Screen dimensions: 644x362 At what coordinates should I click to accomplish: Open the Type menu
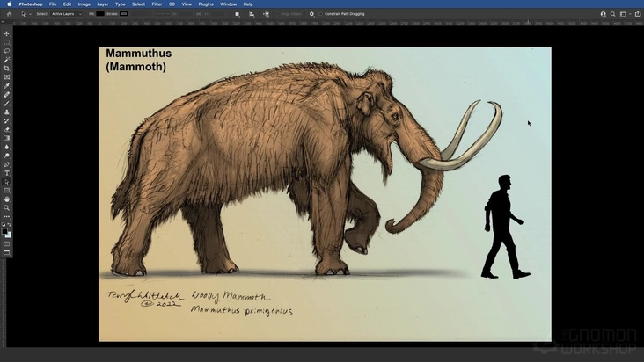click(121, 4)
